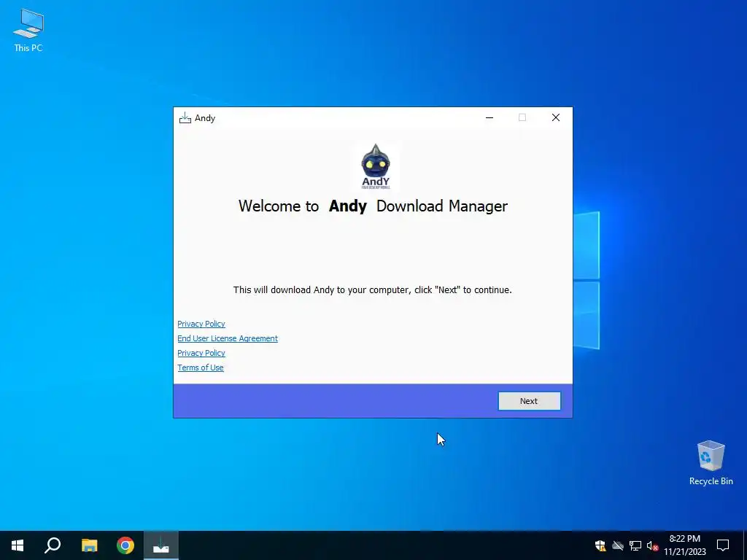The image size is (747, 560).
Task: Open the first Privacy Policy link
Action: (201, 324)
